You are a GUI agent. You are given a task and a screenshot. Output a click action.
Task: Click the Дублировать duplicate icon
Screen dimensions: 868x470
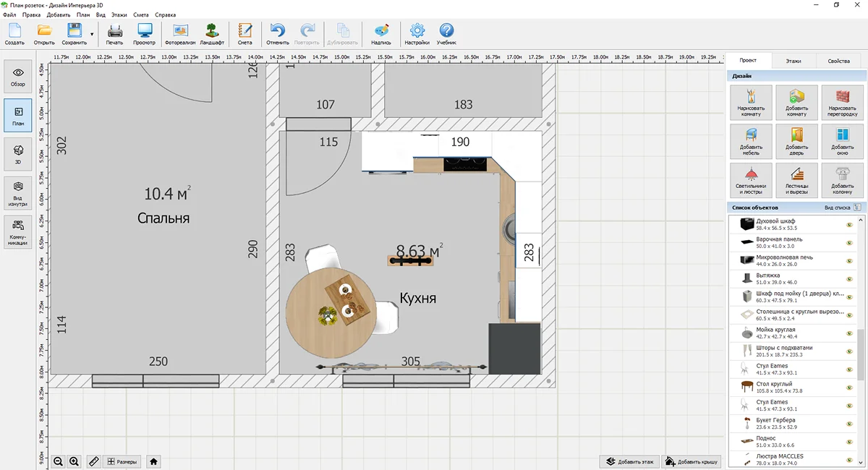[x=343, y=34]
